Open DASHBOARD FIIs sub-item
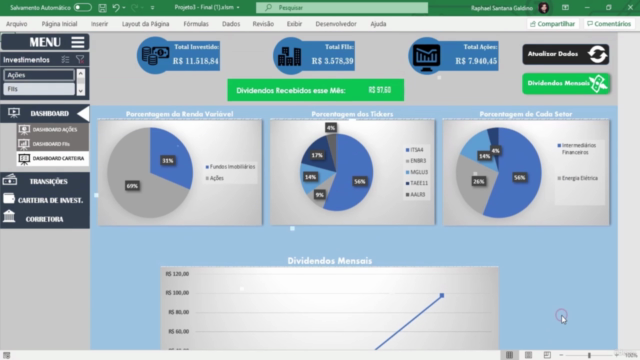The height and width of the screenshot is (360, 640). pyautogui.click(x=53, y=144)
